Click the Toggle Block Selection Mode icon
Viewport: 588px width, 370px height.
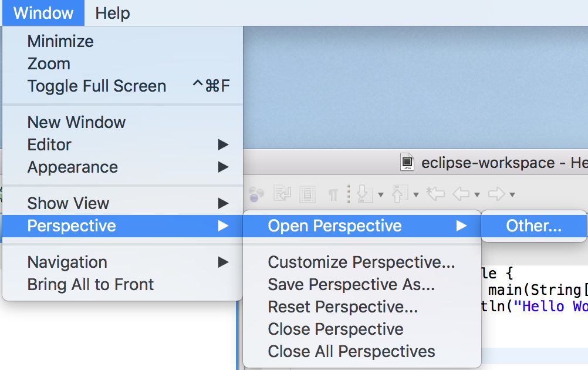click(x=307, y=194)
